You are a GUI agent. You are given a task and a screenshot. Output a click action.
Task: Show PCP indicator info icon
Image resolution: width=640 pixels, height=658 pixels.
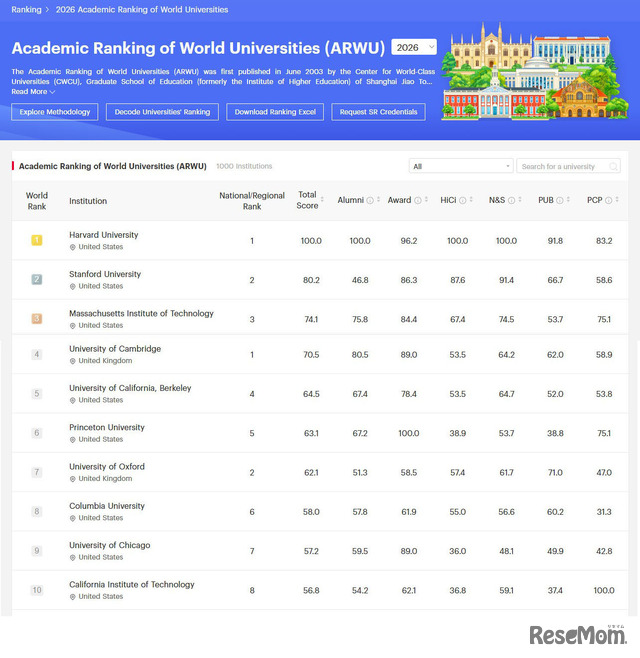coord(608,201)
